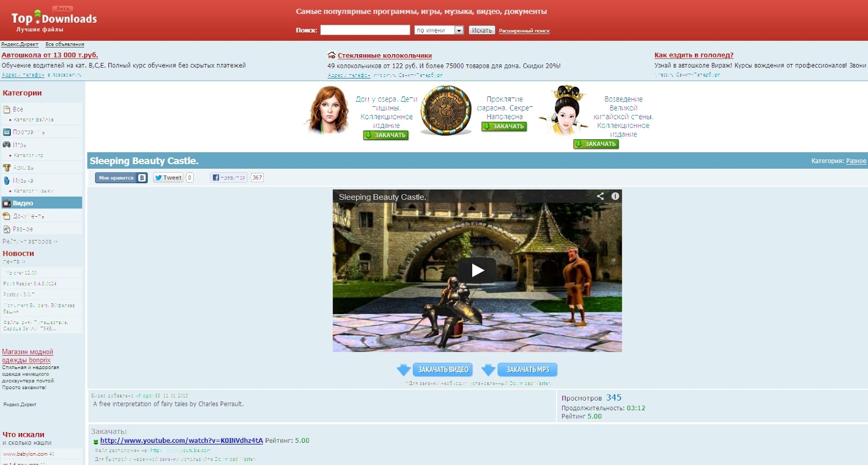
Task: Open the 'Monument Builders' news item
Action: [39, 308]
